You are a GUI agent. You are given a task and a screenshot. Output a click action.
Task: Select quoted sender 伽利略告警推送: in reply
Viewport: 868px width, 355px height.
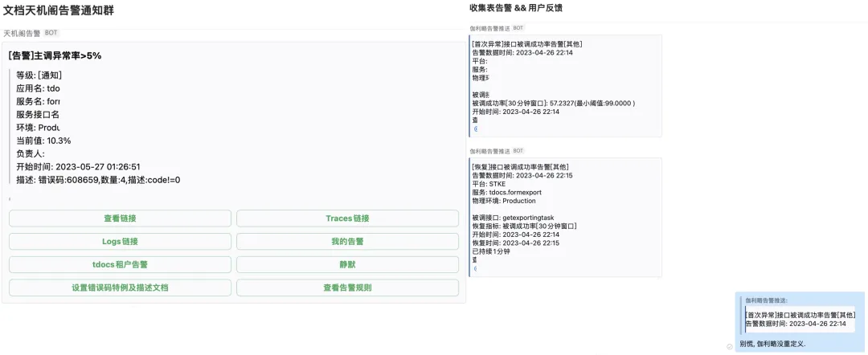pyautogui.click(x=766, y=300)
